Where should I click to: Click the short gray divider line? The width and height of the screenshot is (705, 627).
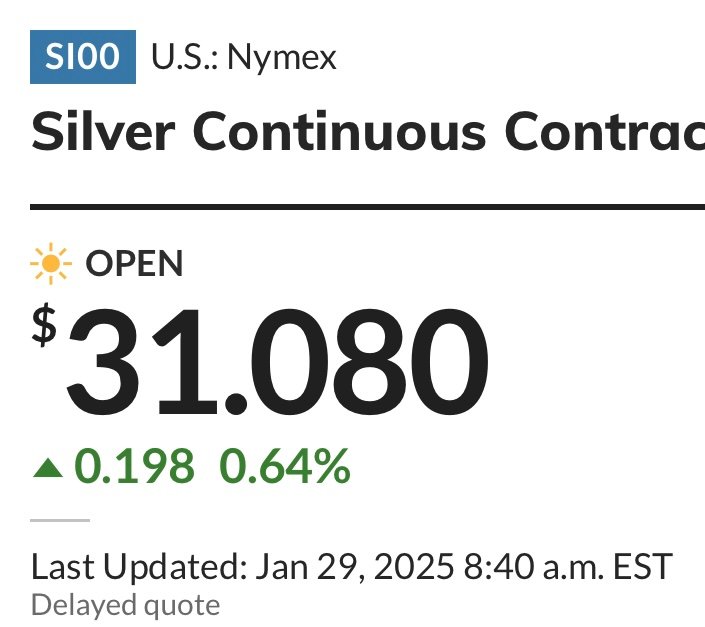pos(60,520)
